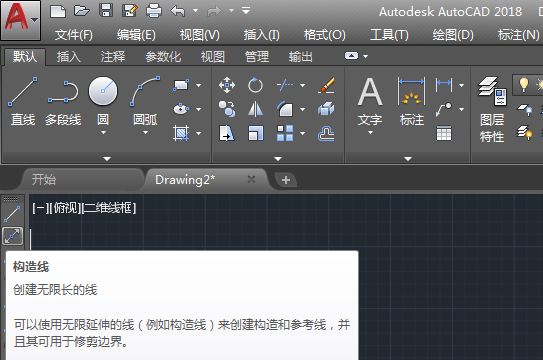The width and height of the screenshot is (543, 360).
Task: Switch to the 注释 ribbon tab
Action: pyautogui.click(x=113, y=56)
